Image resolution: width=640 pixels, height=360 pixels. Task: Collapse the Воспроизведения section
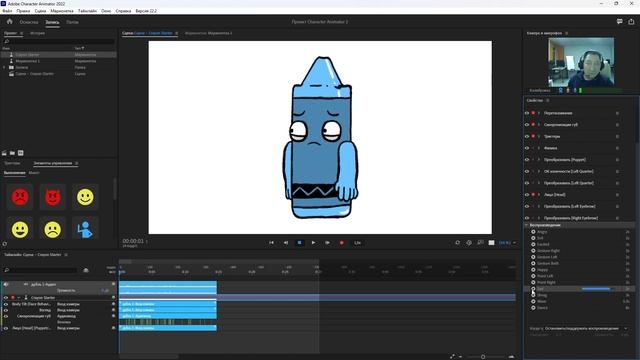click(x=527, y=225)
